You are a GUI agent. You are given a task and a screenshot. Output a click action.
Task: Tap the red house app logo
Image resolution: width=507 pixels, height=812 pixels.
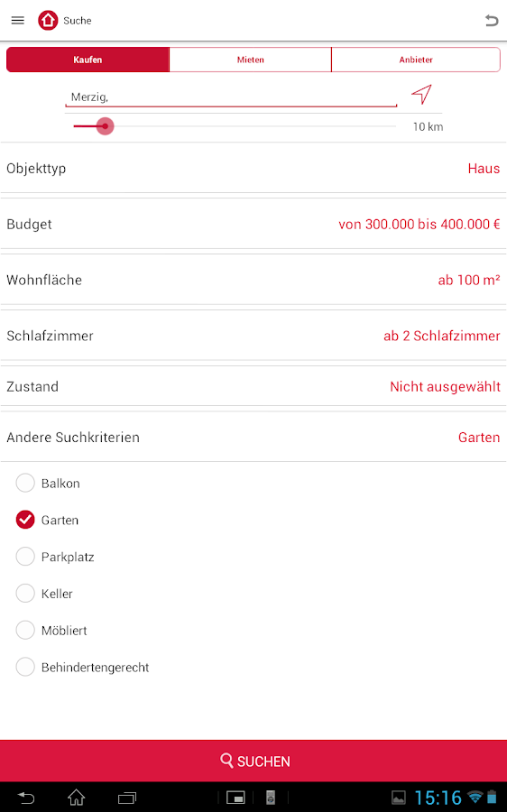[48, 21]
